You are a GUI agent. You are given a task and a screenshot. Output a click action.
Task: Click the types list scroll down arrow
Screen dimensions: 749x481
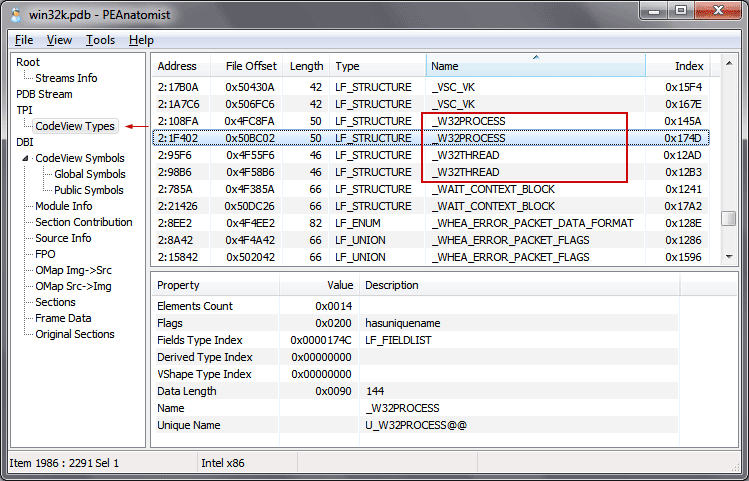click(729, 257)
